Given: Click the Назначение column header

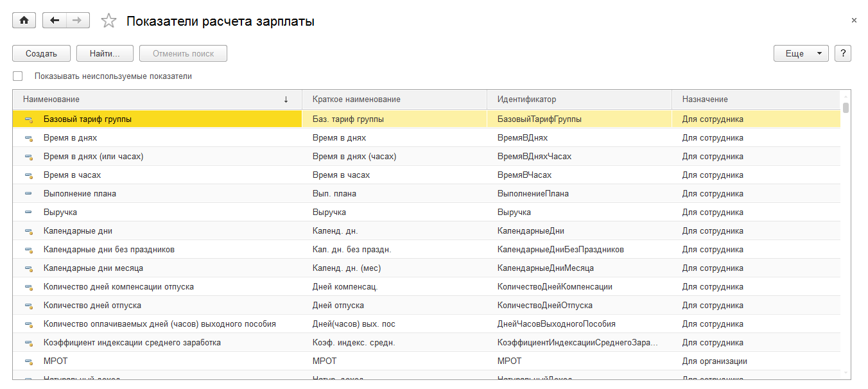Looking at the screenshot, I should (705, 99).
